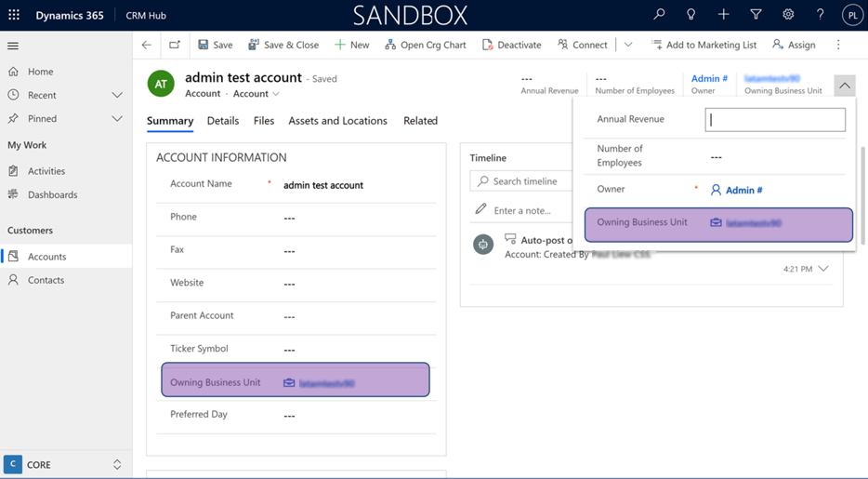Image resolution: width=868 pixels, height=479 pixels.
Task: Open Org Chart command
Action: (x=426, y=45)
